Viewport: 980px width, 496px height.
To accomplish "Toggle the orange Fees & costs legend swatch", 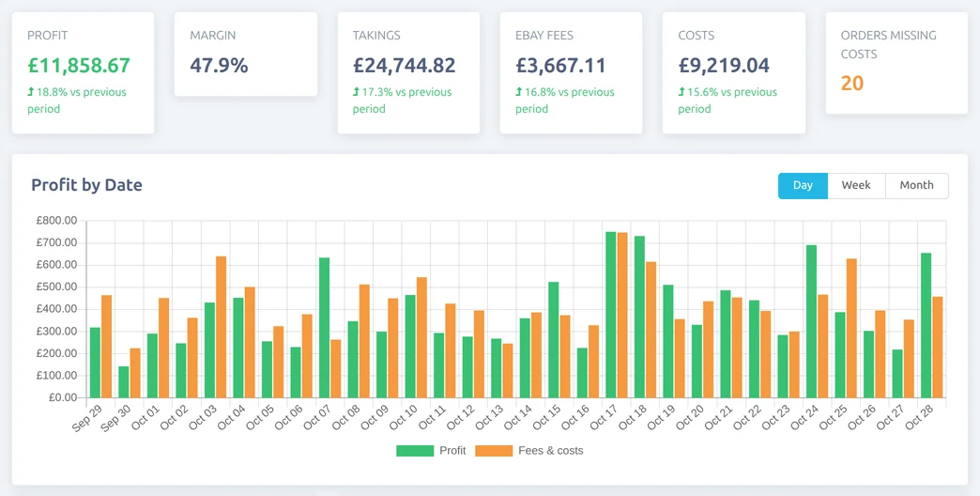I will (x=494, y=450).
